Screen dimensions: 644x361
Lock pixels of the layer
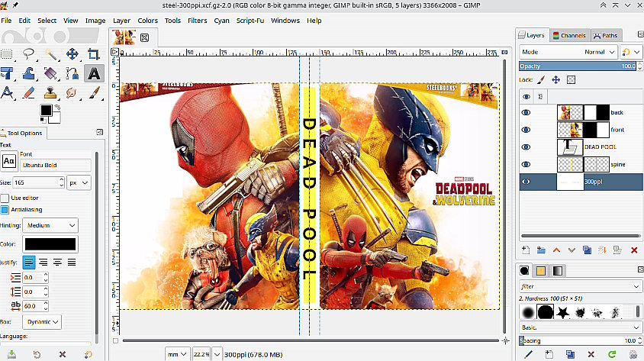coord(541,79)
